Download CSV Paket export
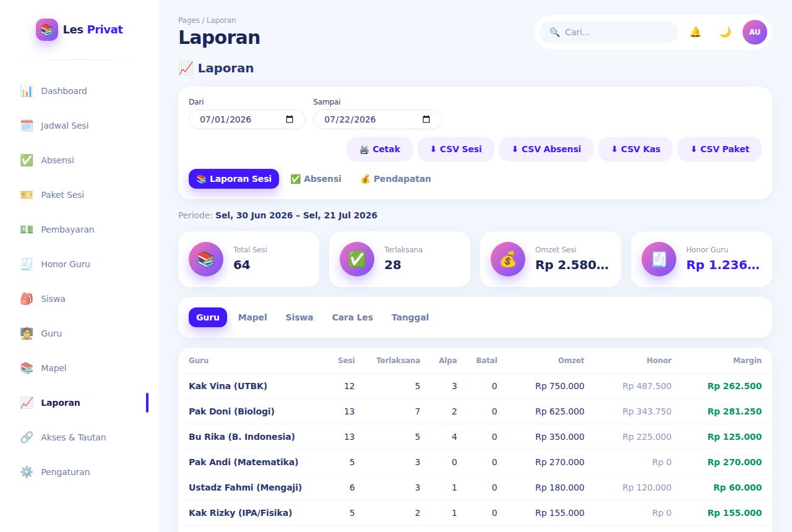Image resolution: width=792 pixels, height=532 pixels. (x=720, y=149)
